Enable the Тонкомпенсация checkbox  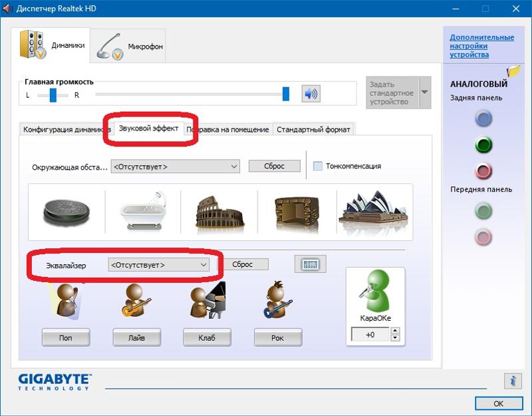point(318,166)
